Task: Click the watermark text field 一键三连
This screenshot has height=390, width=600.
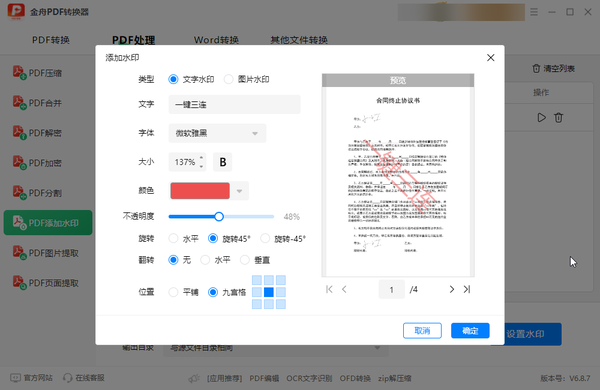Action: pos(234,104)
